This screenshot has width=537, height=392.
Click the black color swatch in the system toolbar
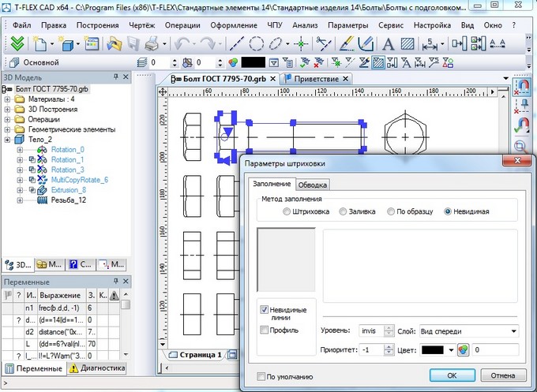253,62
